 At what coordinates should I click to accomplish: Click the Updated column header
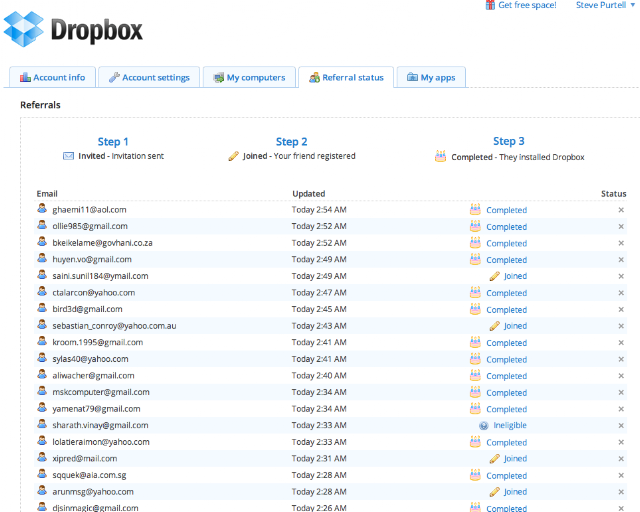[309, 194]
